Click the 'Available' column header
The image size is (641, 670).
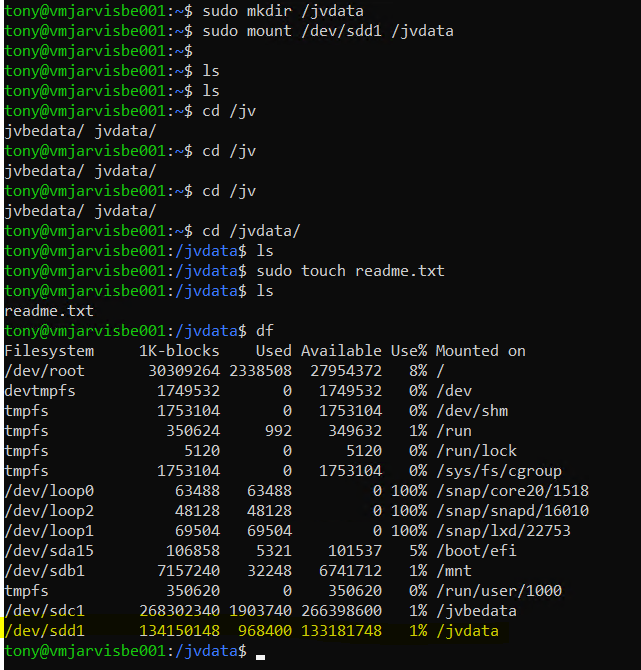pyautogui.click(x=341, y=351)
